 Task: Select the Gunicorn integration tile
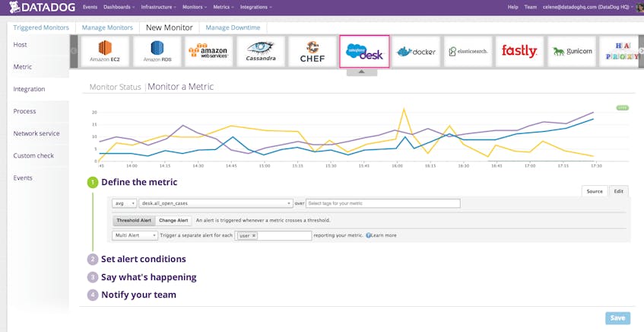pos(572,52)
